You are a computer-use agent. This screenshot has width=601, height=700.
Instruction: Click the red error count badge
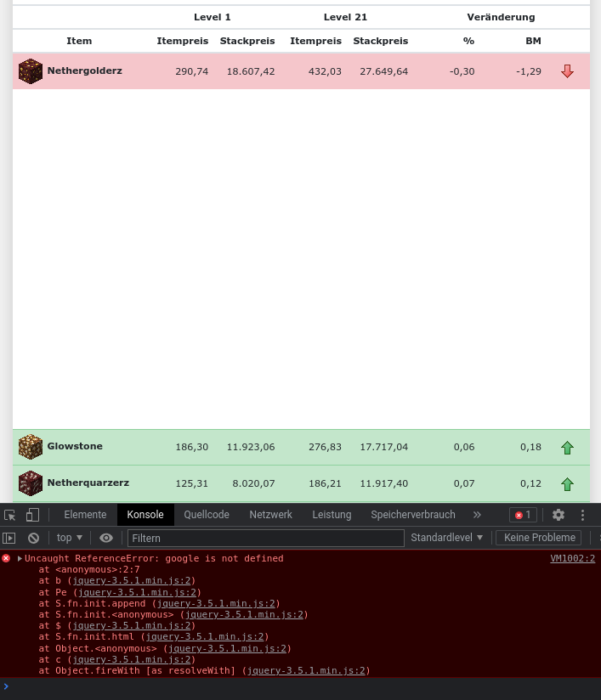pyautogui.click(x=523, y=515)
